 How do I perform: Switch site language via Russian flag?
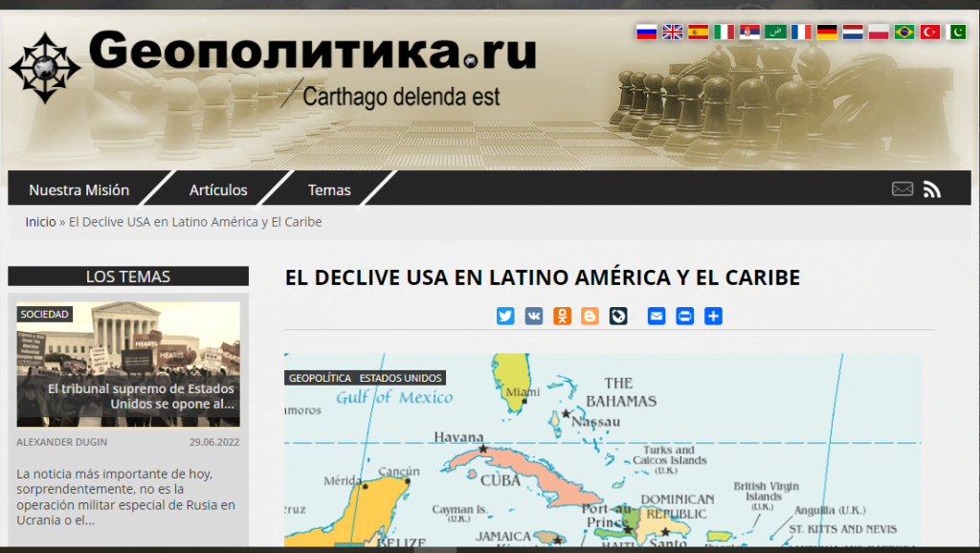coord(646,32)
